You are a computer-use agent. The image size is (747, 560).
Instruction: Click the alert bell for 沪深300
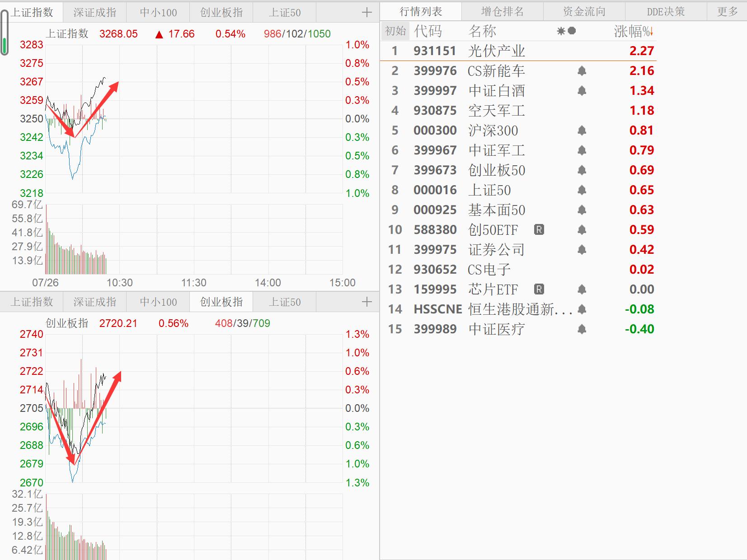[x=582, y=131]
